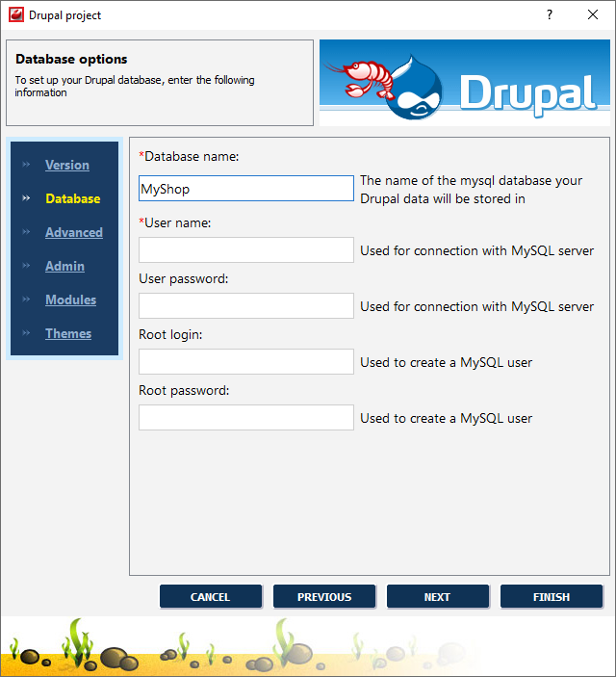Click the 'User password:' label

coord(184,279)
